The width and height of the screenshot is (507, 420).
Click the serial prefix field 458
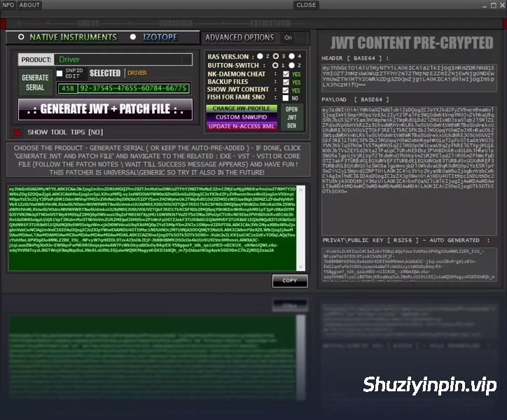point(68,88)
